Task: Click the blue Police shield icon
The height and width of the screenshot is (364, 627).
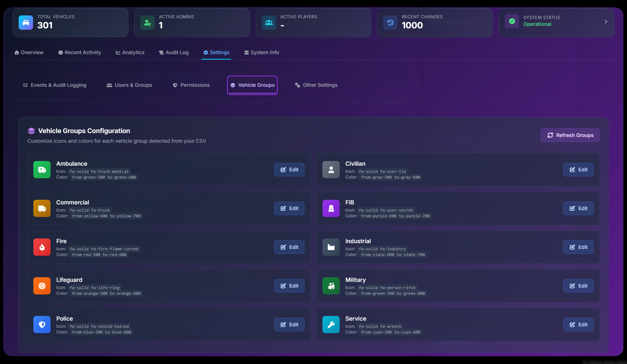Action: coord(42,325)
